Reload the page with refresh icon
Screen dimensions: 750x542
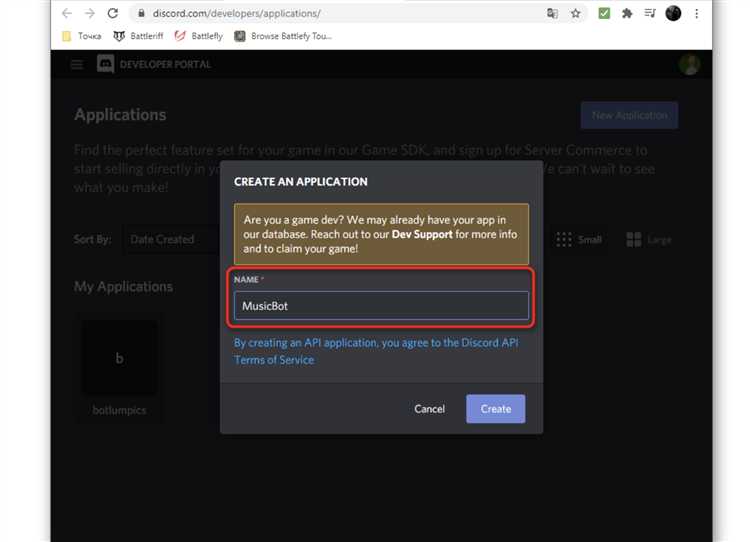pyautogui.click(x=113, y=13)
